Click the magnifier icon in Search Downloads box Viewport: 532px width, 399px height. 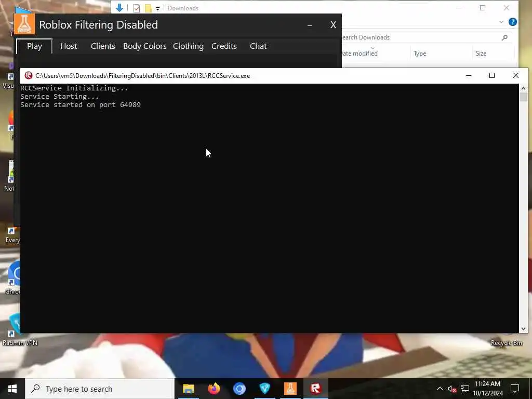click(504, 37)
